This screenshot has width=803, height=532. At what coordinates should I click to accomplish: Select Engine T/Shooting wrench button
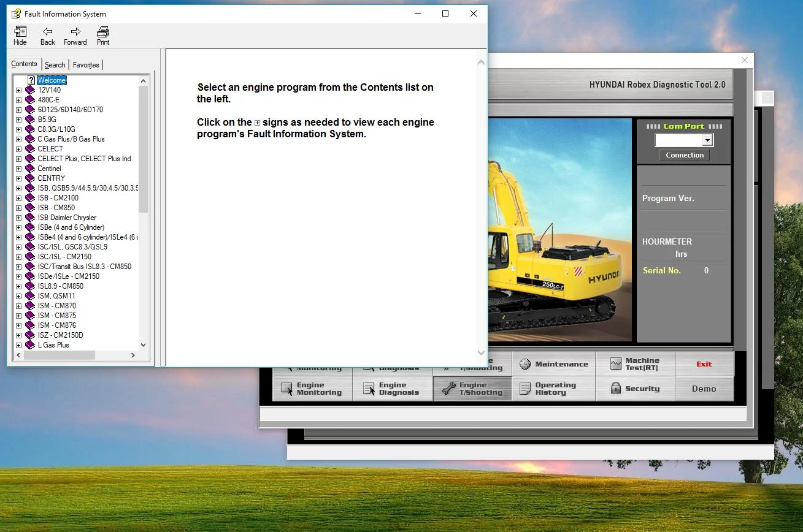[472, 389]
